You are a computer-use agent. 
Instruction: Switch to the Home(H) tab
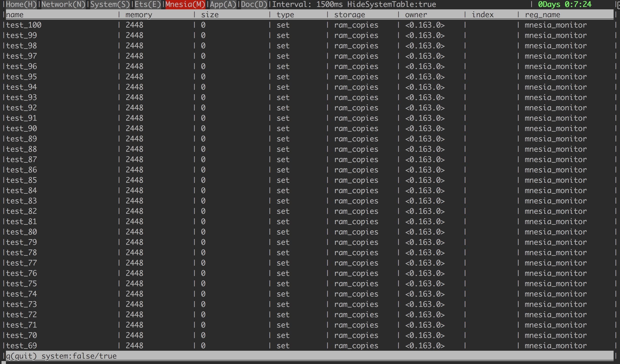click(x=21, y=4)
